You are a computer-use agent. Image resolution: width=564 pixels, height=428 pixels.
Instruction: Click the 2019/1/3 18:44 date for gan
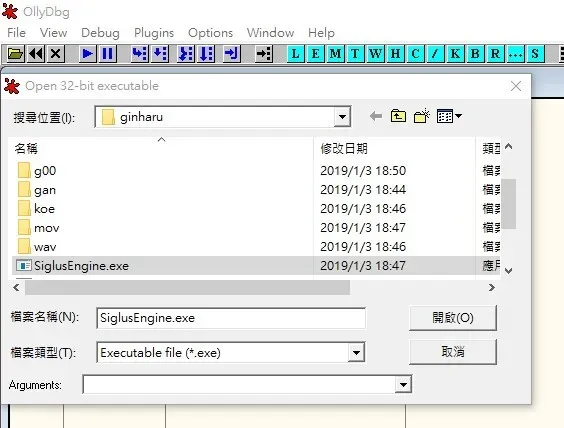click(363, 190)
